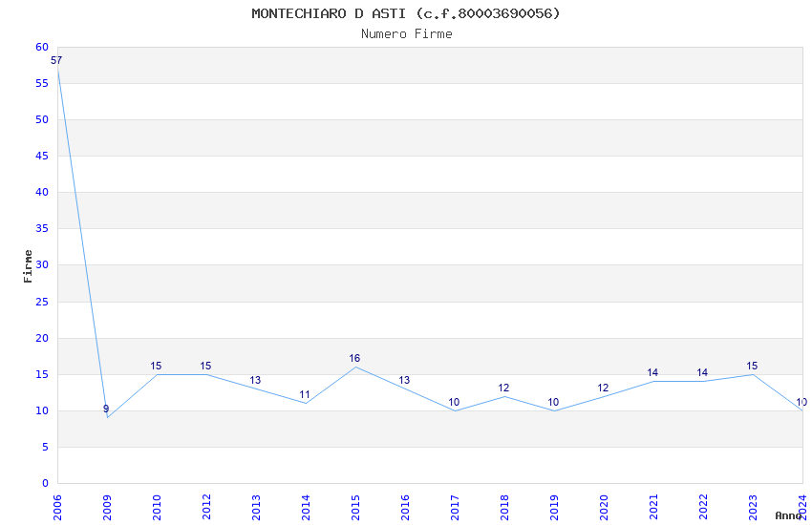
Task: Click the vertical axis title Firme
Action: pos(28,266)
